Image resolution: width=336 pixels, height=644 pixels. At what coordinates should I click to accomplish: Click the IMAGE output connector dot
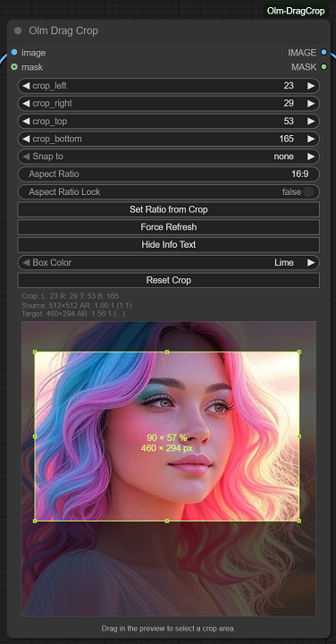point(324,52)
